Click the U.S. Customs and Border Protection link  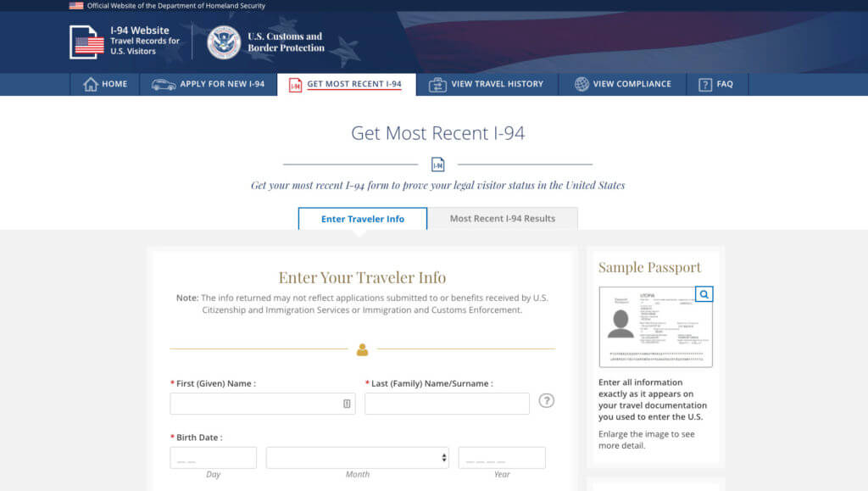click(x=286, y=42)
